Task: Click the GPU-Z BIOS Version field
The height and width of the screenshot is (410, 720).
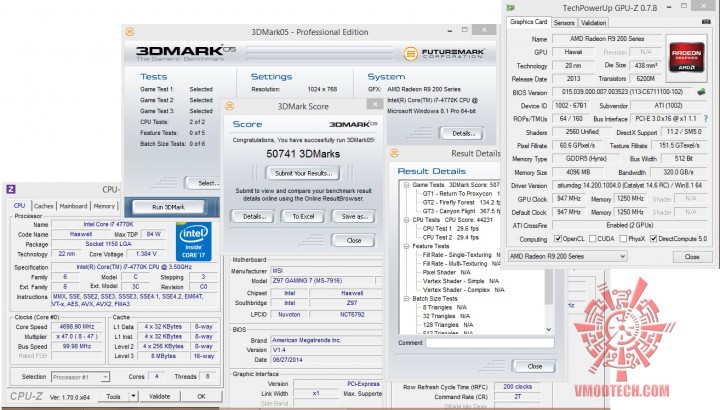Action: [x=623, y=92]
